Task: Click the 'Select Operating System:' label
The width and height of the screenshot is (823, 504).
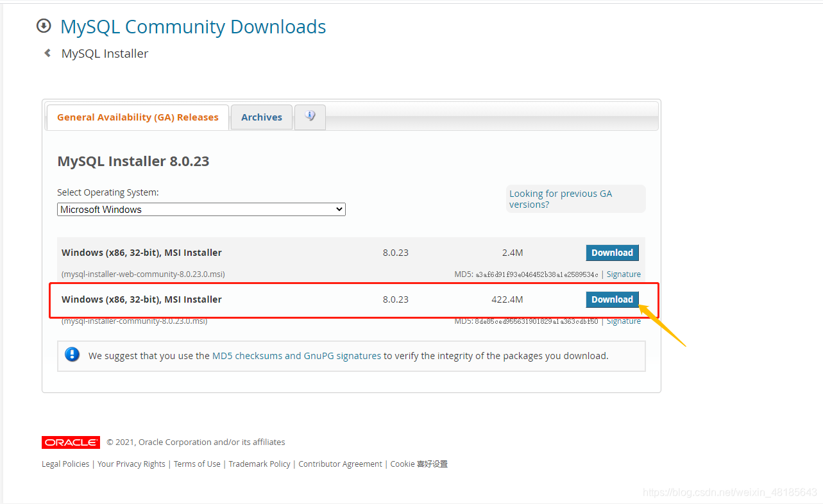Action: [x=108, y=192]
